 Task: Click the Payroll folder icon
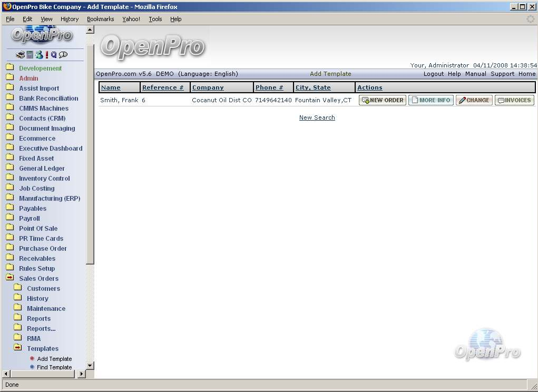9,218
